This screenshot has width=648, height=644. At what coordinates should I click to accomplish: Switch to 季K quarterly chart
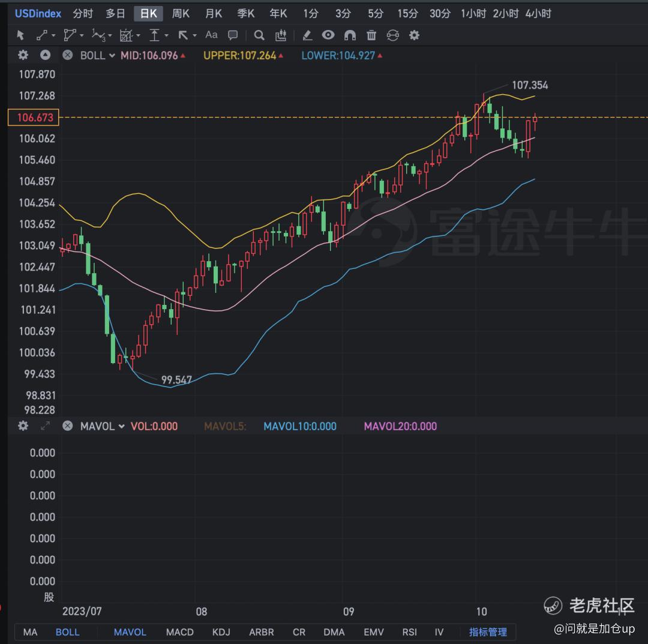click(x=245, y=14)
